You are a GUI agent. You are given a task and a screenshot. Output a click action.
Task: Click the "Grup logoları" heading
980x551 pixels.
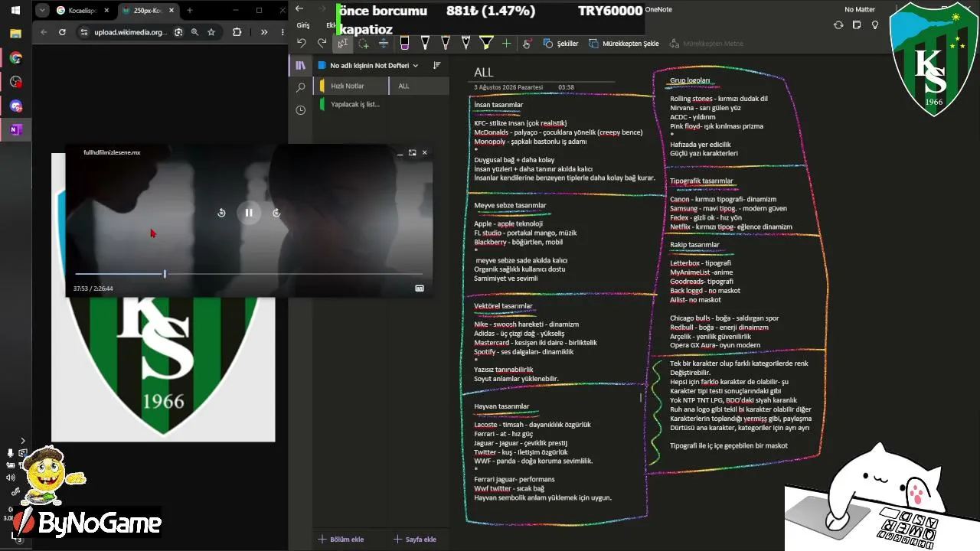(x=690, y=80)
